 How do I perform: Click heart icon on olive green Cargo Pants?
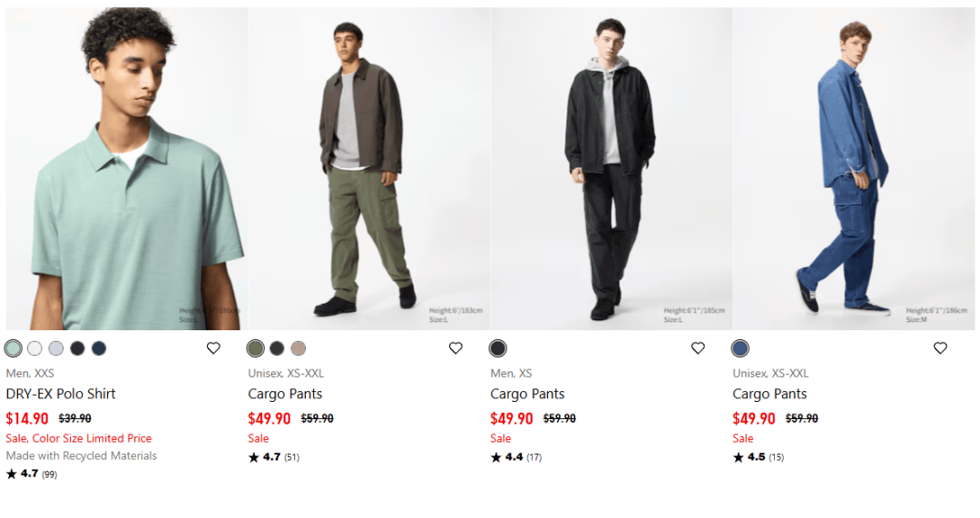[x=456, y=348]
